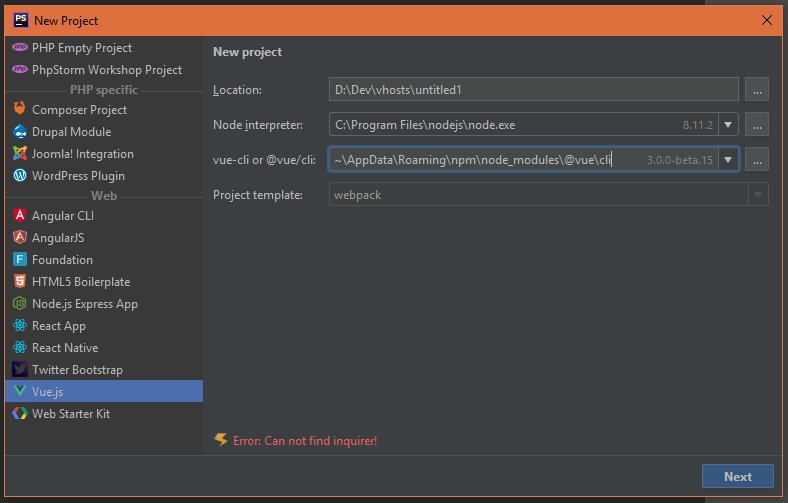The height and width of the screenshot is (503, 788).
Task: Click the Drupal Module icon
Action: 20,132
